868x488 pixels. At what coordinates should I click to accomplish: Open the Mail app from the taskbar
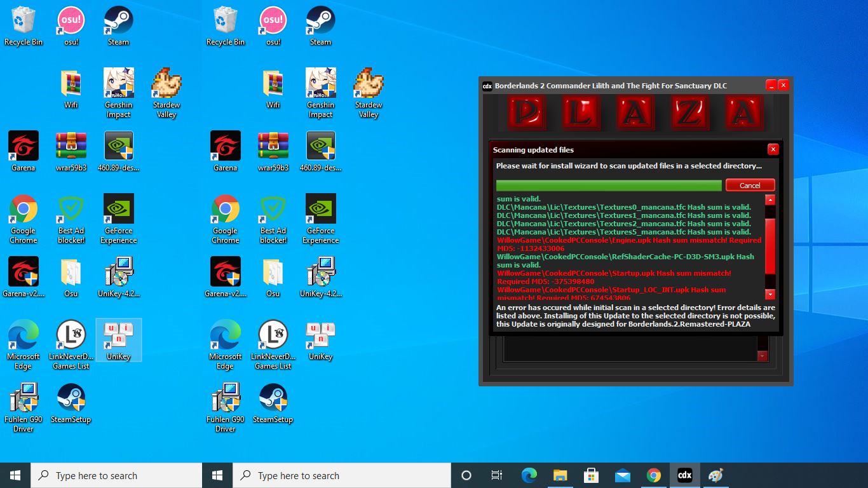point(622,475)
